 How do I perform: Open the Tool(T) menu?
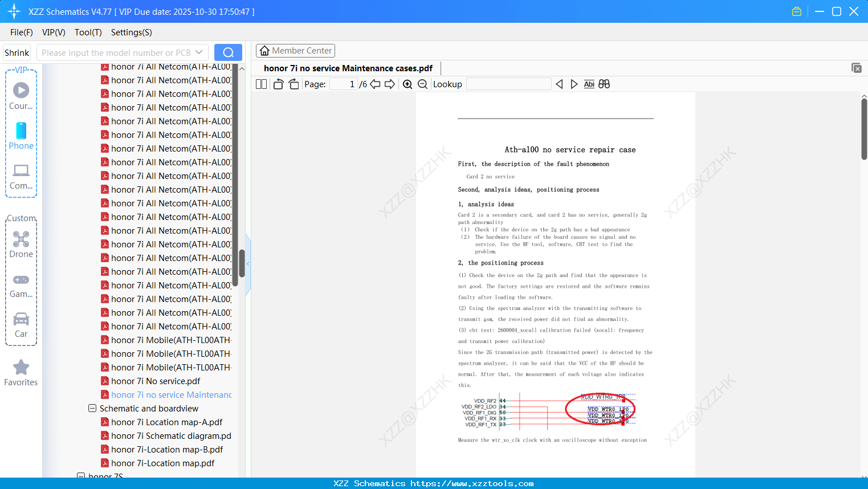tap(88, 32)
